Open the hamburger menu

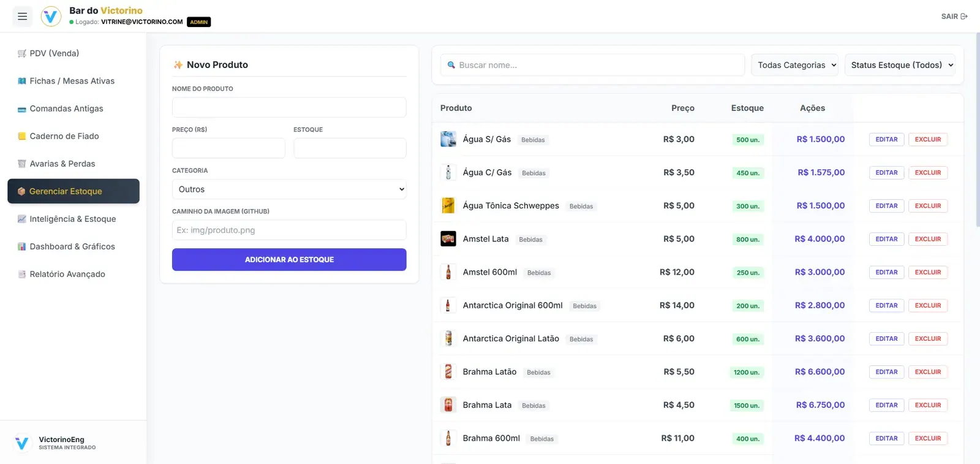pos(22,17)
